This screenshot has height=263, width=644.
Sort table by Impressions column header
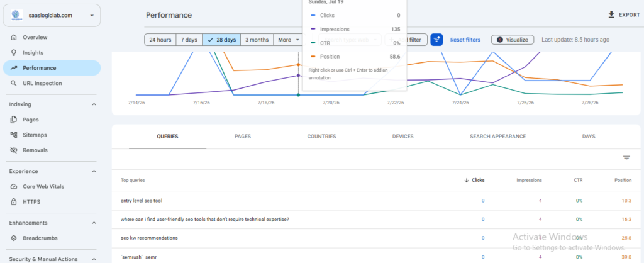point(529,180)
